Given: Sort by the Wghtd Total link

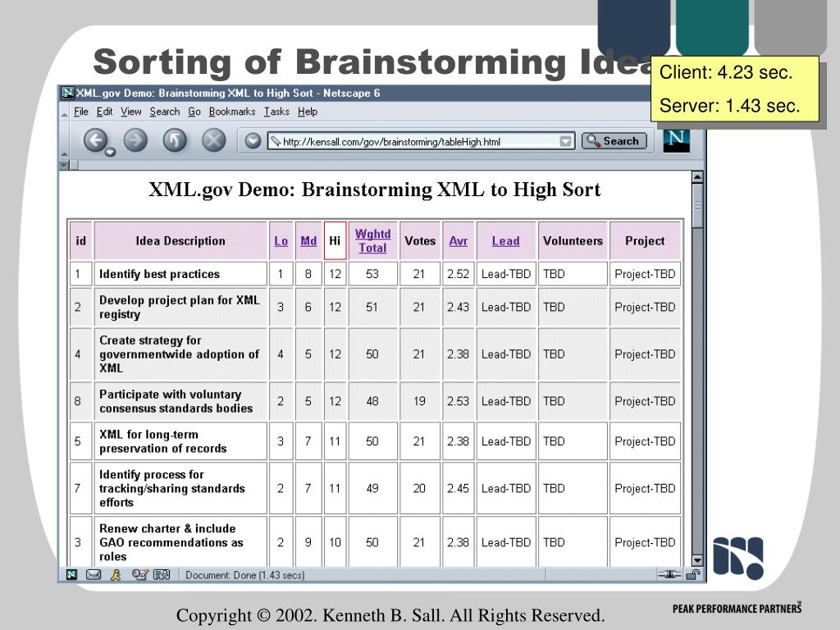Looking at the screenshot, I should (x=373, y=240).
